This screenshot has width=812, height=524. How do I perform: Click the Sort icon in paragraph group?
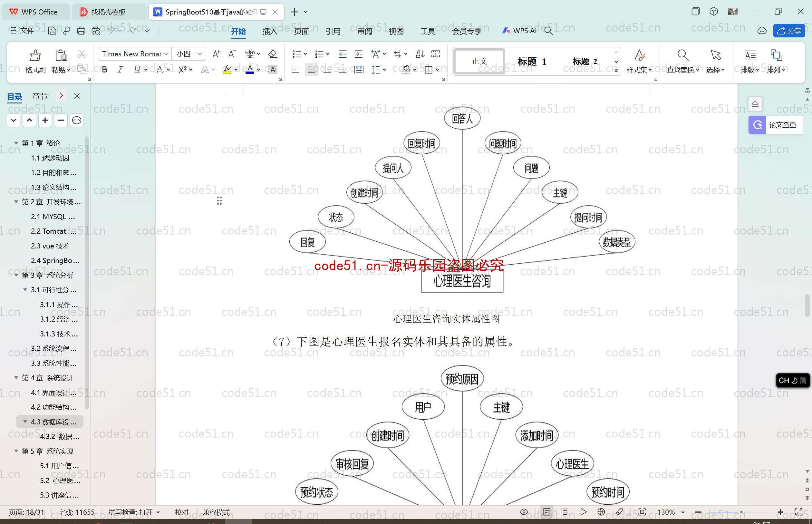tap(420, 54)
